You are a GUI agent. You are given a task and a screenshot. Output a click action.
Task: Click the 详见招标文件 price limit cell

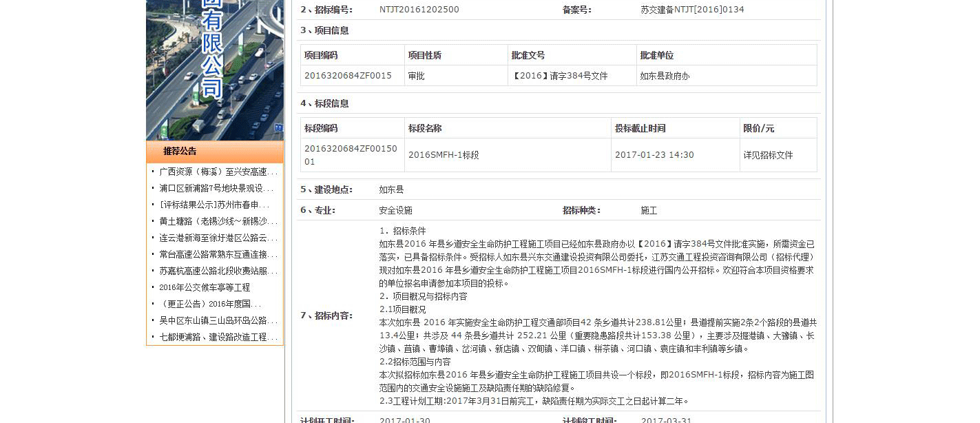coord(768,155)
